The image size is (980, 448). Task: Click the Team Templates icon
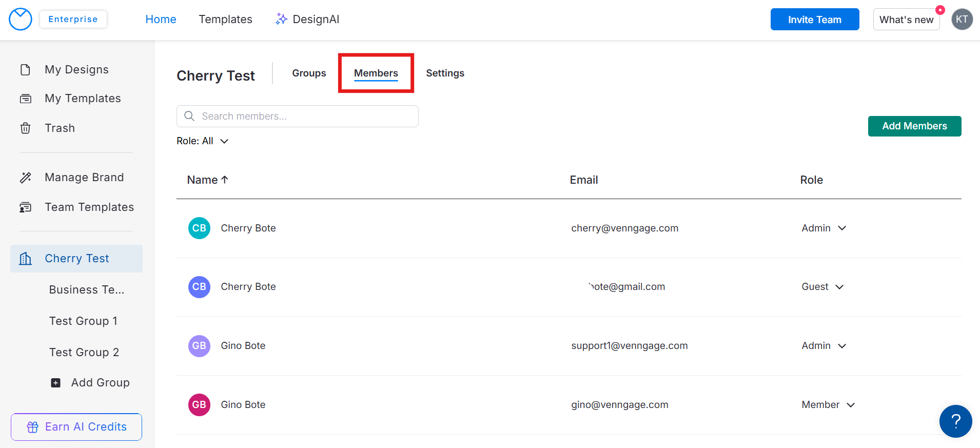pos(26,207)
